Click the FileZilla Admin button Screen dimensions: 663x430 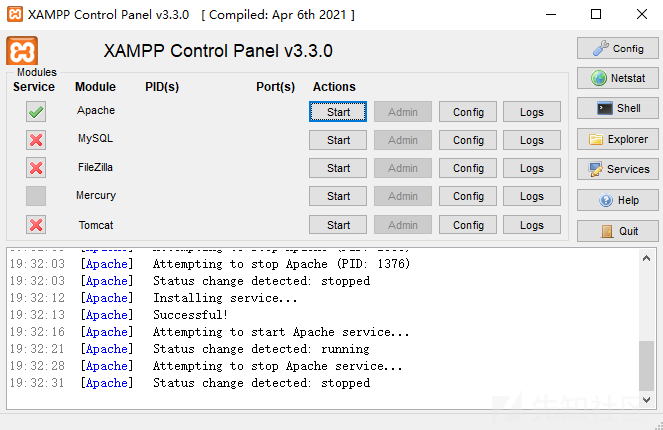pos(403,168)
